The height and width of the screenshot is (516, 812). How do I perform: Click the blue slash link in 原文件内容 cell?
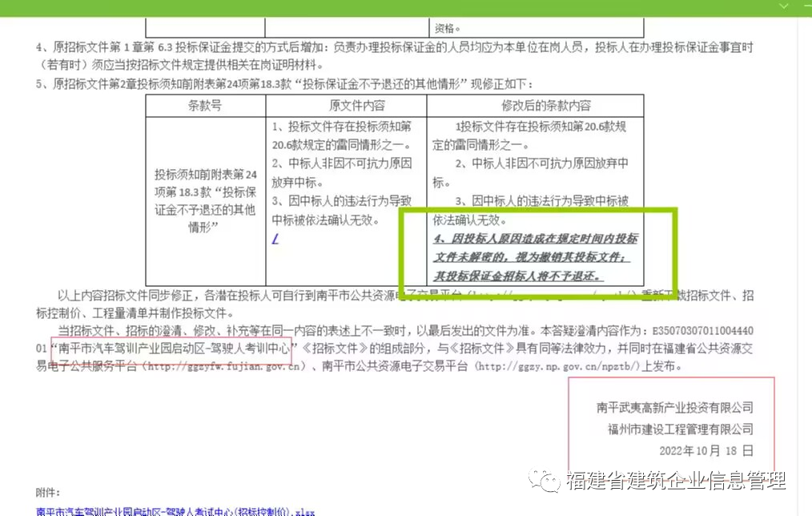click(275, 240)
